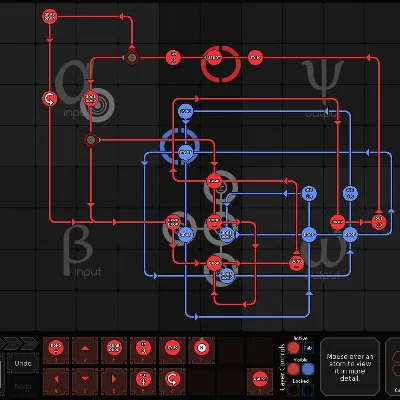
Task: Pick the Up arrow instruction tool
Action: click(x=85, y=349)
